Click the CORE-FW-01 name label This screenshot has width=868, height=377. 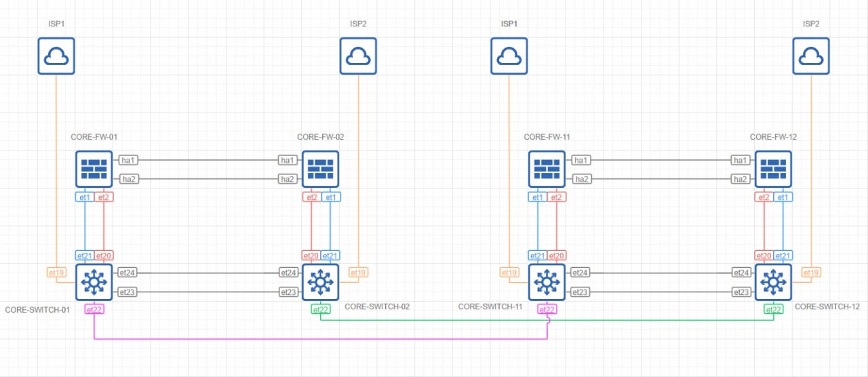(94, 137)
